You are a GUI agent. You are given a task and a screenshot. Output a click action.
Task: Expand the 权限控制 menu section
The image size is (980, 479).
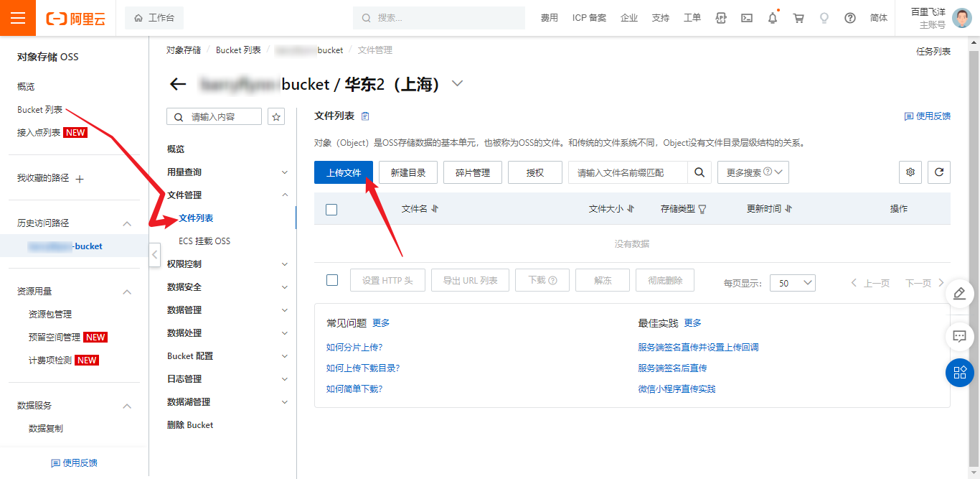(x=227, y=264)
